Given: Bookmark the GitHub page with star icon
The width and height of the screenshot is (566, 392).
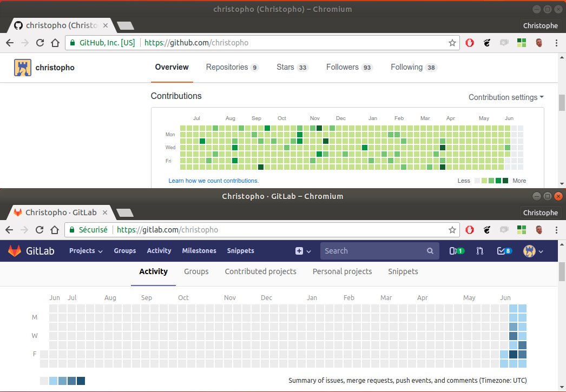Looking at the screenshot, I should [x=452, y=43].
